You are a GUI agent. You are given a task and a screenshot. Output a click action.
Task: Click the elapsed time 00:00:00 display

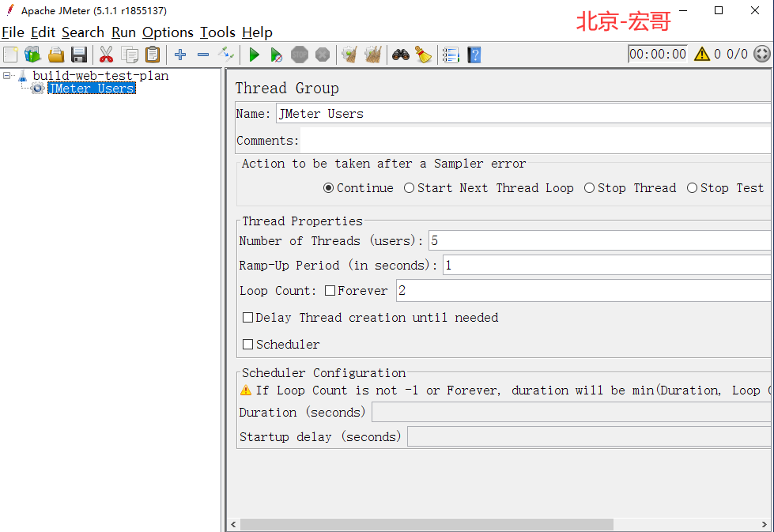pyautogui.click(x=658, y=54)
